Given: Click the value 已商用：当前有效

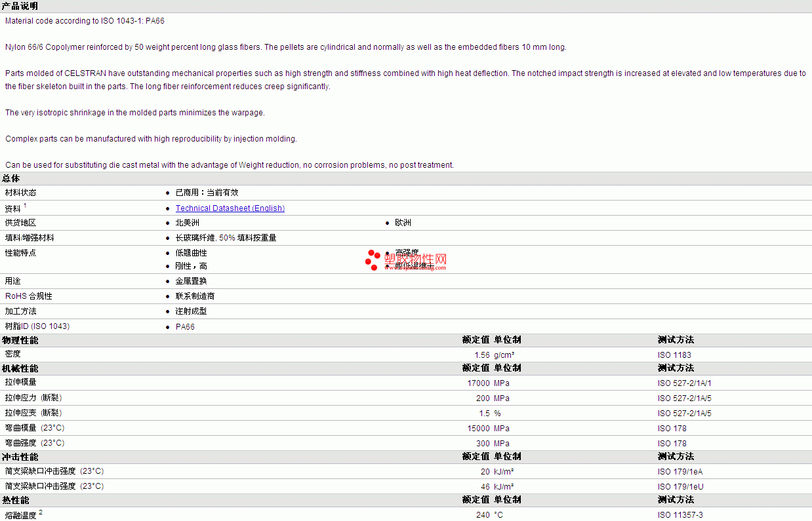Looking at the screenshot, I should [x=207, y=193].
